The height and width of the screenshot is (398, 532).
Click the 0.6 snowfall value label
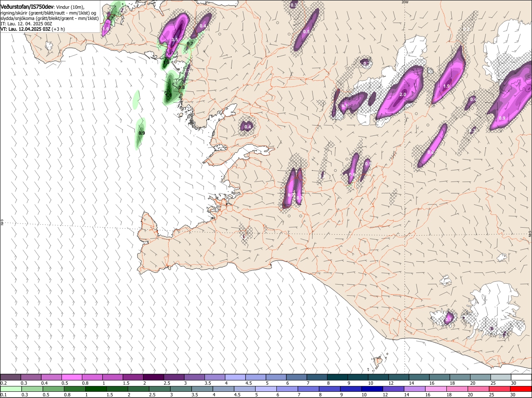[x=352, y=175]
